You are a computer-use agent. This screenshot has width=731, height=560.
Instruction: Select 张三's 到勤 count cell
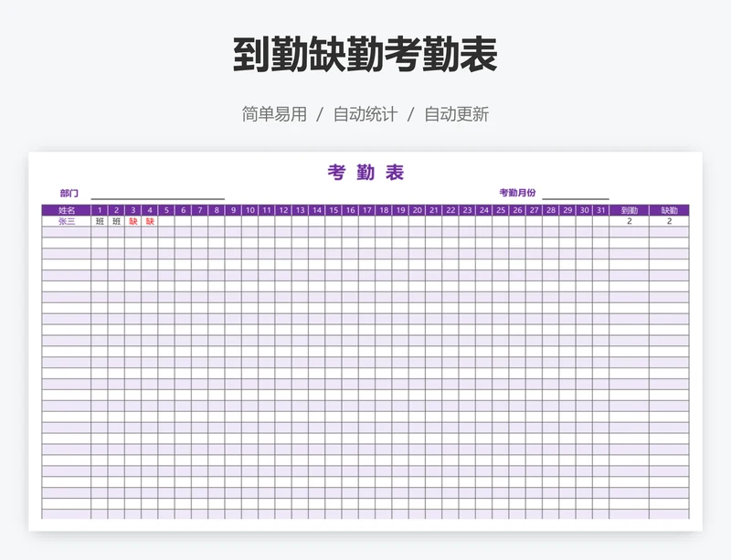(x=629, y=221)
